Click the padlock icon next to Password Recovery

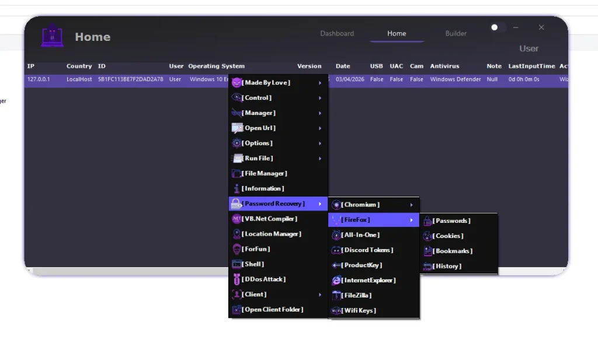[x=236, y=203]
